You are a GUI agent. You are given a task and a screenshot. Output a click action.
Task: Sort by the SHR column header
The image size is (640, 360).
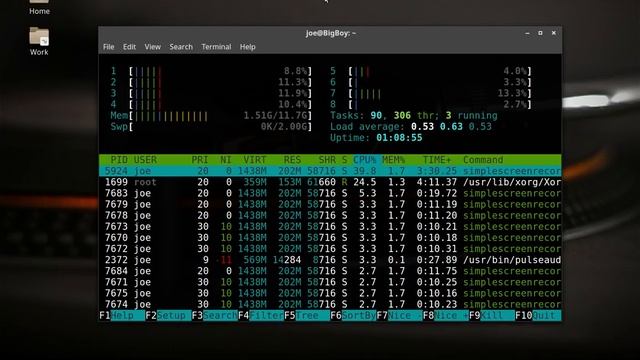pyautogui.click(x=327, y=160)
